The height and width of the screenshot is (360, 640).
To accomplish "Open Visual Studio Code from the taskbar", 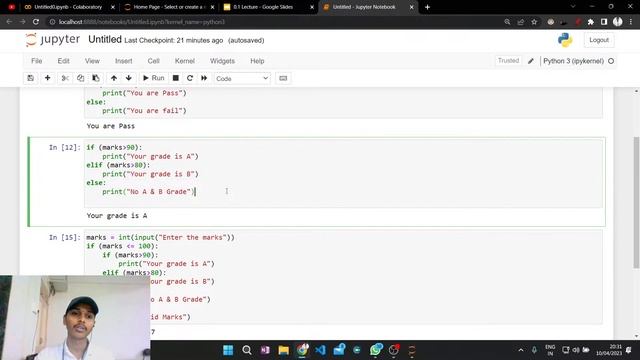I will (x=320, y=350).
